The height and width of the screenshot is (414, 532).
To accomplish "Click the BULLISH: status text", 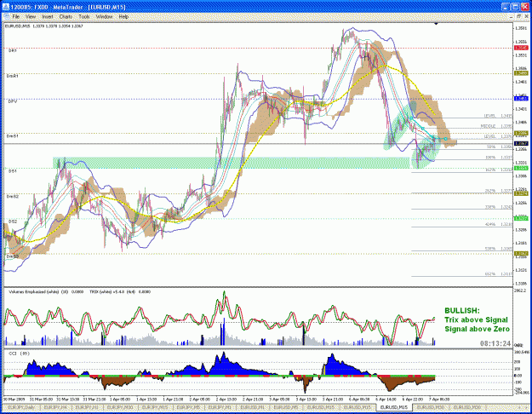I will coord(462,311).
